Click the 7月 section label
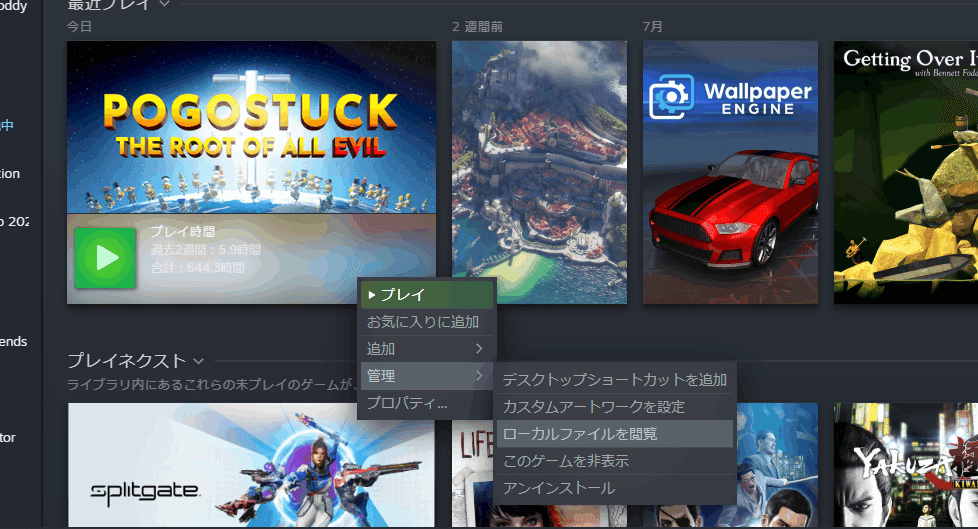This screenshot has width=978, height=529. [652, 26]
